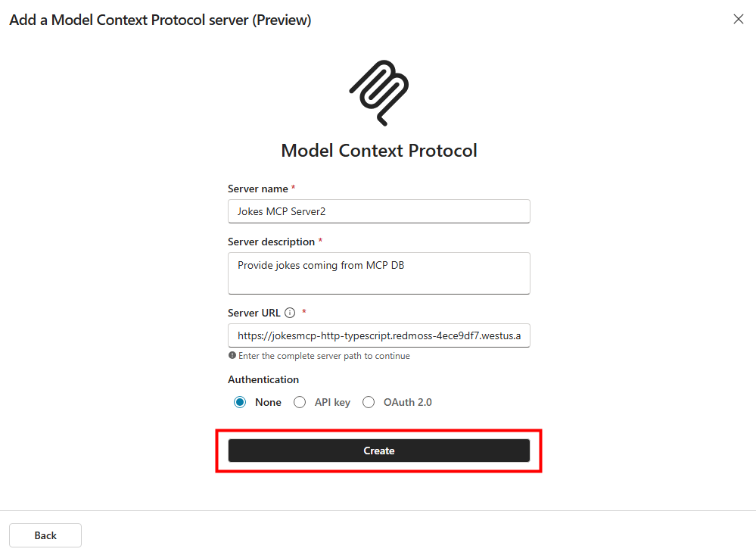Click the red asterisk next to Server name
The height and width of the screenshot is (552, 756).
coord(294,188)
